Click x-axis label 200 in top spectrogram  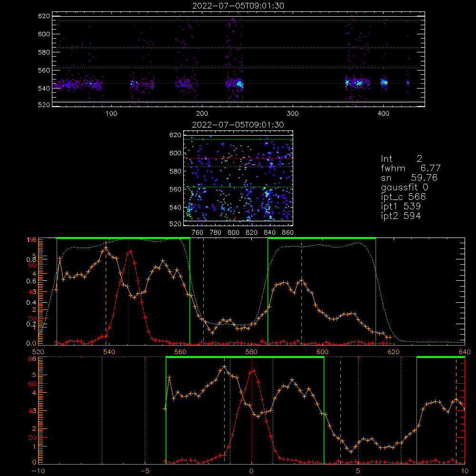(202, 114)
